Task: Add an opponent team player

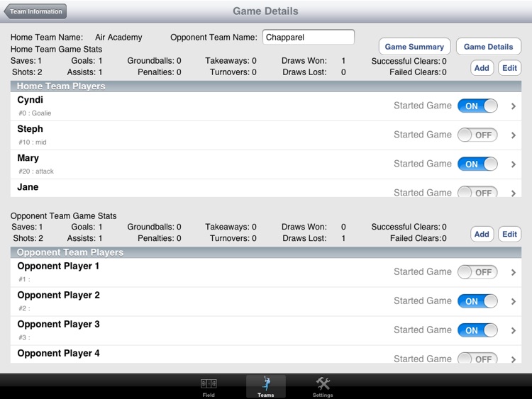Action: pos(482,234)
